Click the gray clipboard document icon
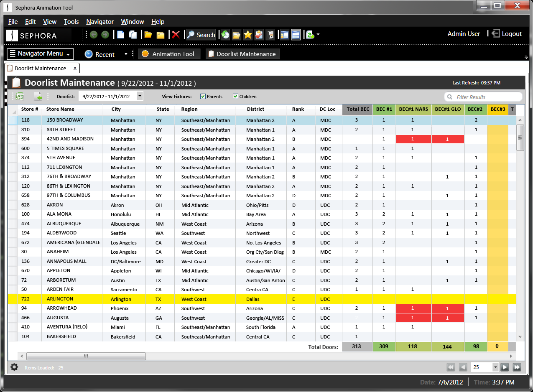This screenshot has height=392, width=533. pyautogui.click(x=270, y=35)
